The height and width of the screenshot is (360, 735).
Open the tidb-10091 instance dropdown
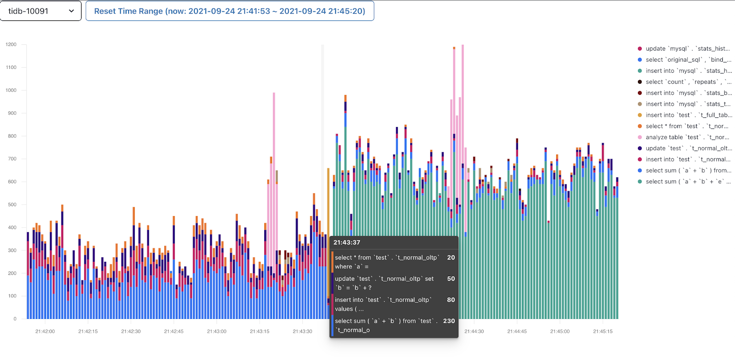click(x=40, y=11)
